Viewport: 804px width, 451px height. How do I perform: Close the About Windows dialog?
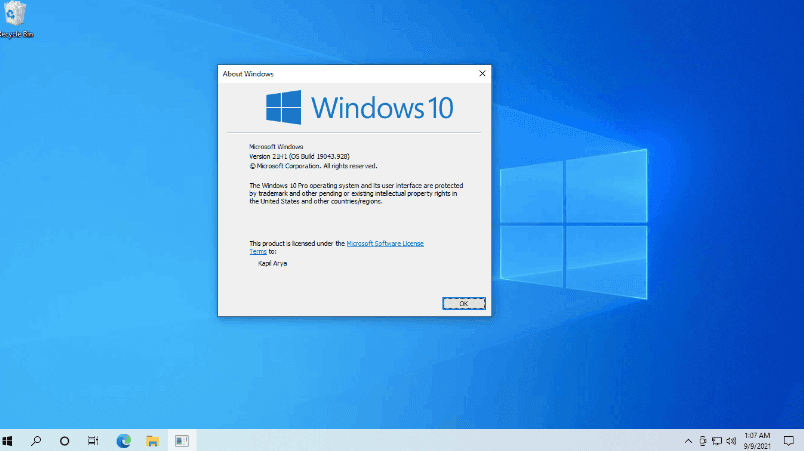coord(482,74)
